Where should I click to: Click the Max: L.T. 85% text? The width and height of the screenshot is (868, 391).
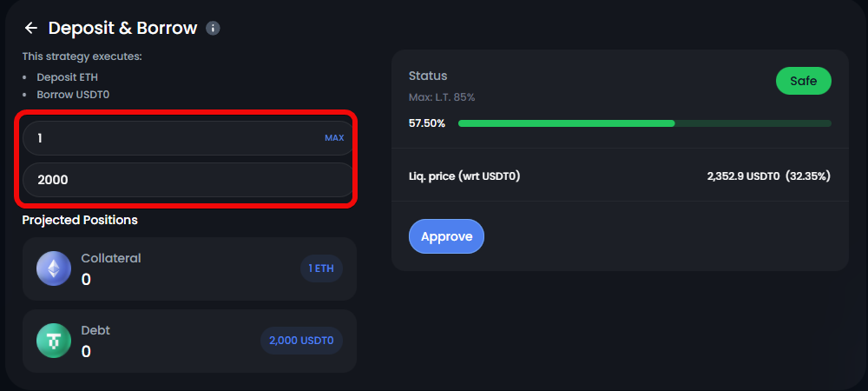[x=442, y=97]
